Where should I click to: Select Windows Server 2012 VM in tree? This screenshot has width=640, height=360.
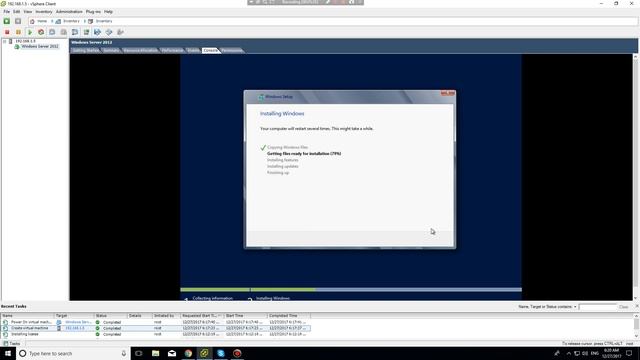(40, 47)
